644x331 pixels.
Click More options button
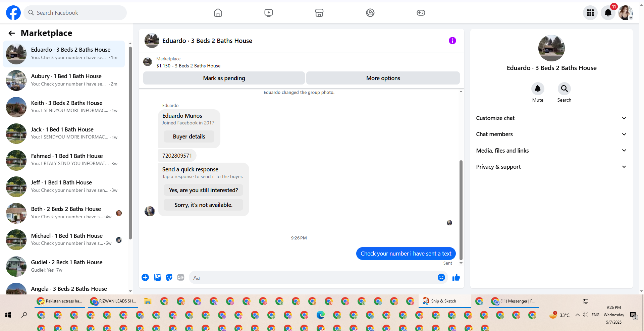(383, 78)
